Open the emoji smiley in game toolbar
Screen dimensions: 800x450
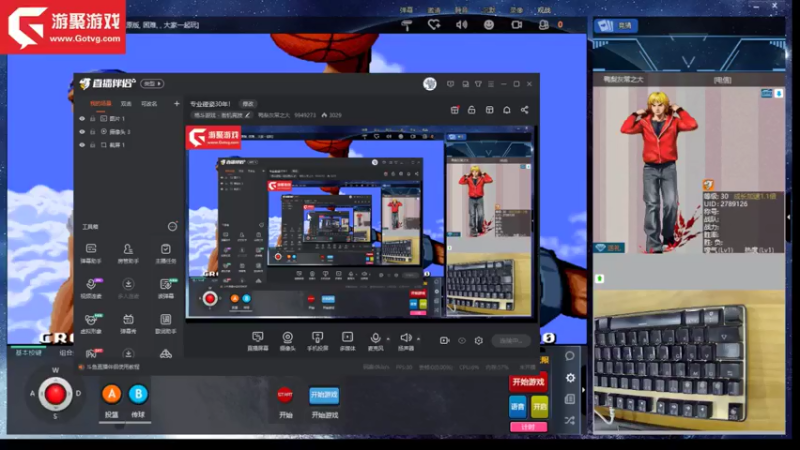[489, 24]
